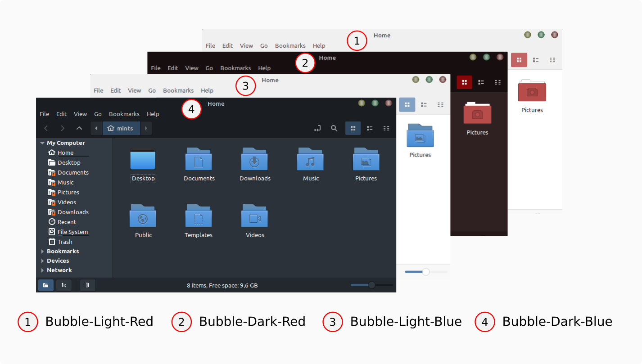Open Downloads in the sidebar
The height and width of the screenshot is (364, 642).
(68, 212)
